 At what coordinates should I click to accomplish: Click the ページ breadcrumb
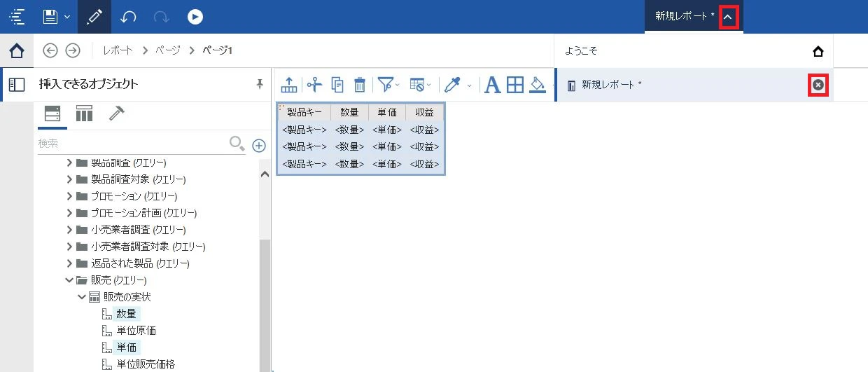[x=167, y=50]
